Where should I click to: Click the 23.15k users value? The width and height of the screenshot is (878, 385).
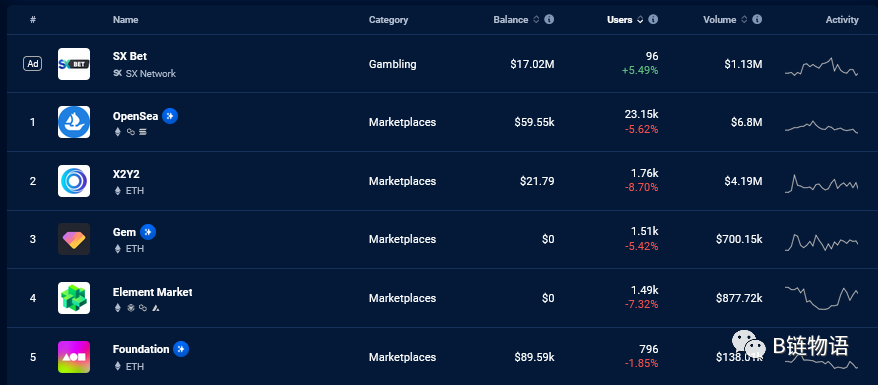pos(641,115)
